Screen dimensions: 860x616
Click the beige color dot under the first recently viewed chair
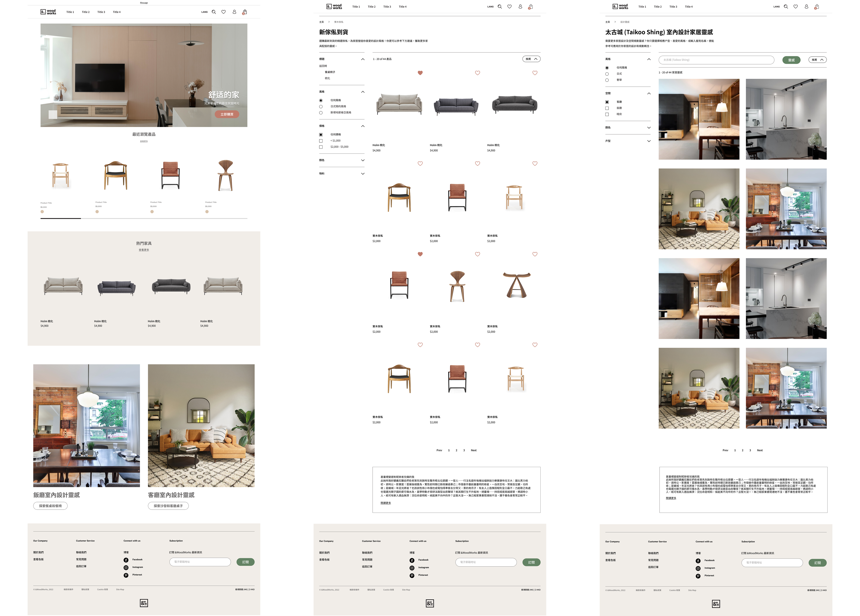pos(42,212)
